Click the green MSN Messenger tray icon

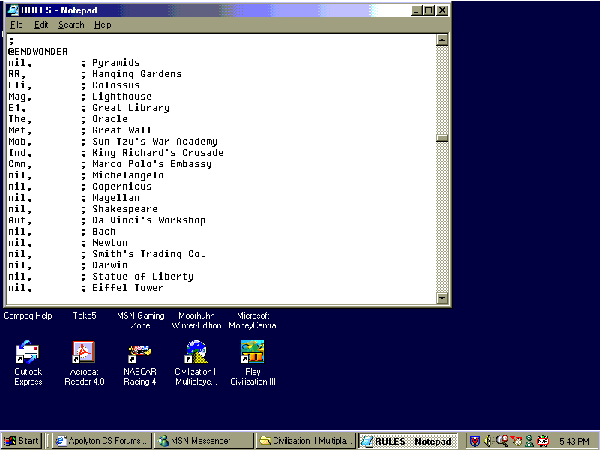click(x=530, y=441)
